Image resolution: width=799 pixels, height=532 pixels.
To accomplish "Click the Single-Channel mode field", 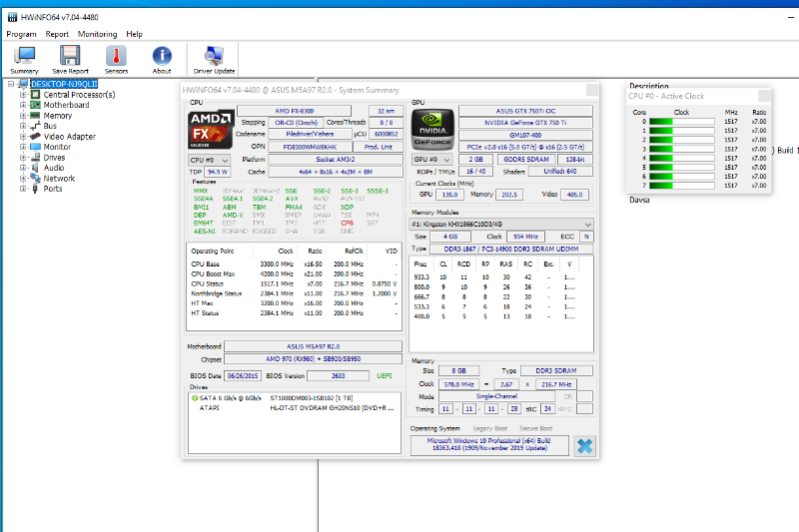I will coord(496,396).
